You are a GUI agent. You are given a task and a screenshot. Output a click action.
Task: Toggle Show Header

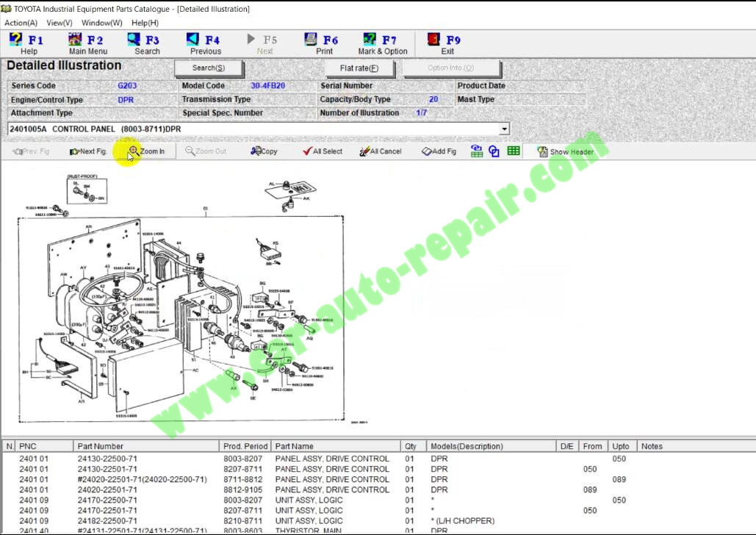click(565, 151)
